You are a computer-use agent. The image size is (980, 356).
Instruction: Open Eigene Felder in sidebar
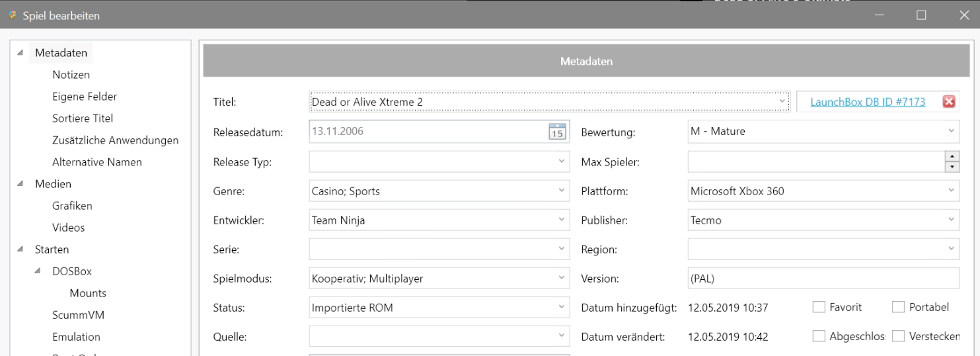[x=85, y=97]
